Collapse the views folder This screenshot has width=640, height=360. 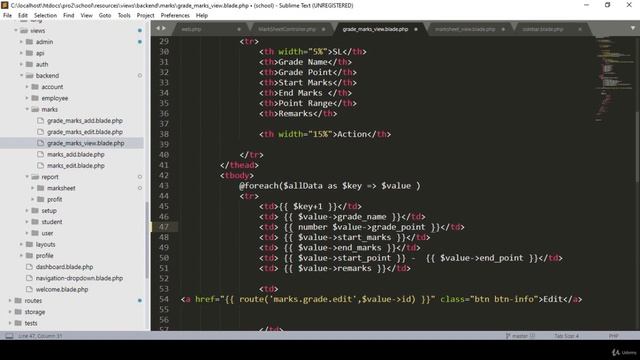click(16, 31)
